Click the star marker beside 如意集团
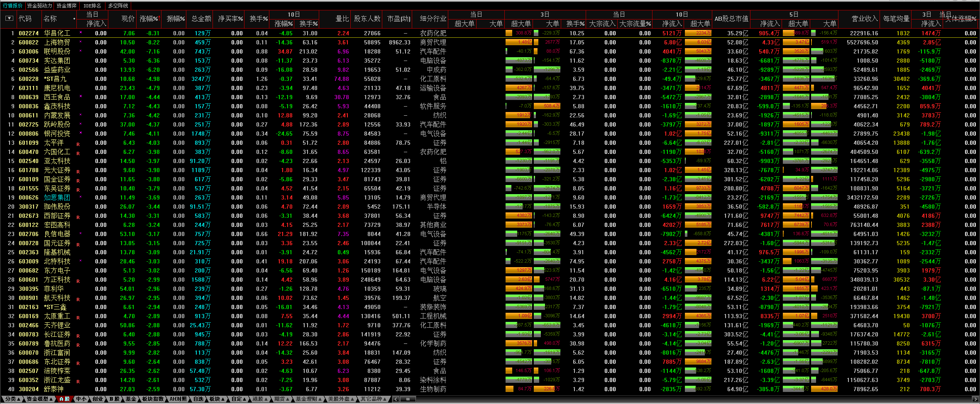Screen dimensions: 980x404 pyautogui.click(x=81, y=197)
